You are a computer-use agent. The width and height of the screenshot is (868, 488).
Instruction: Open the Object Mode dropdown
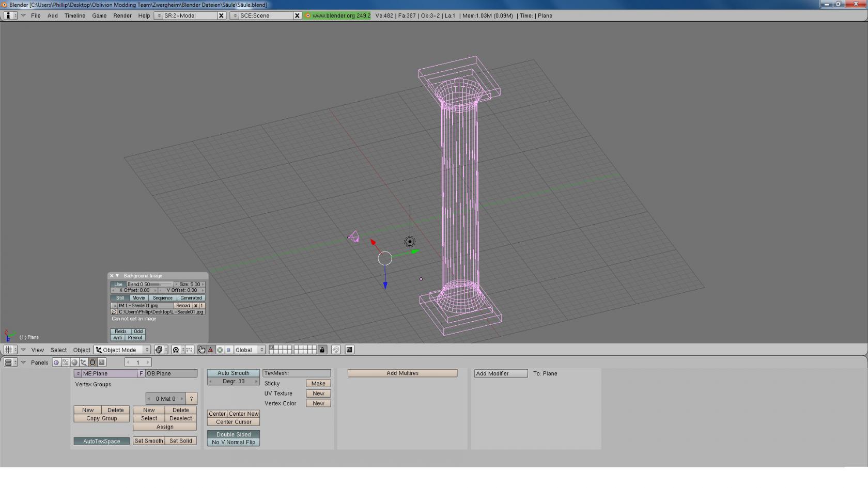122,350
